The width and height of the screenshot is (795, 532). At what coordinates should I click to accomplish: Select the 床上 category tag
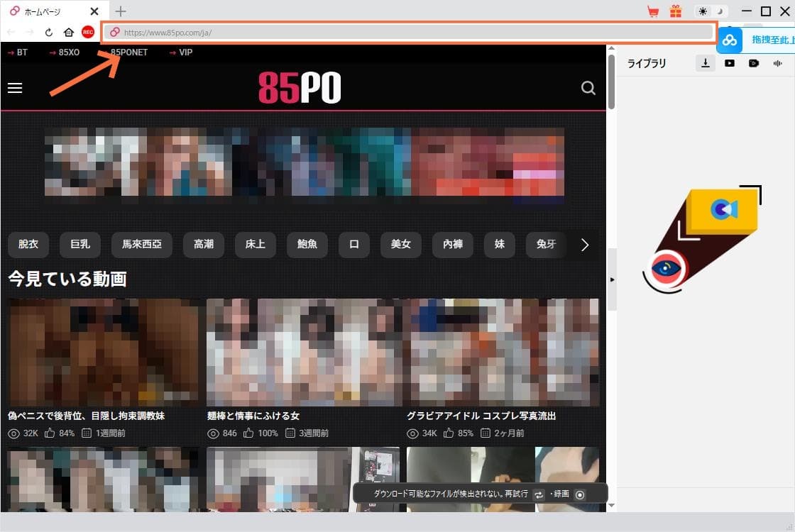point(255,244)
